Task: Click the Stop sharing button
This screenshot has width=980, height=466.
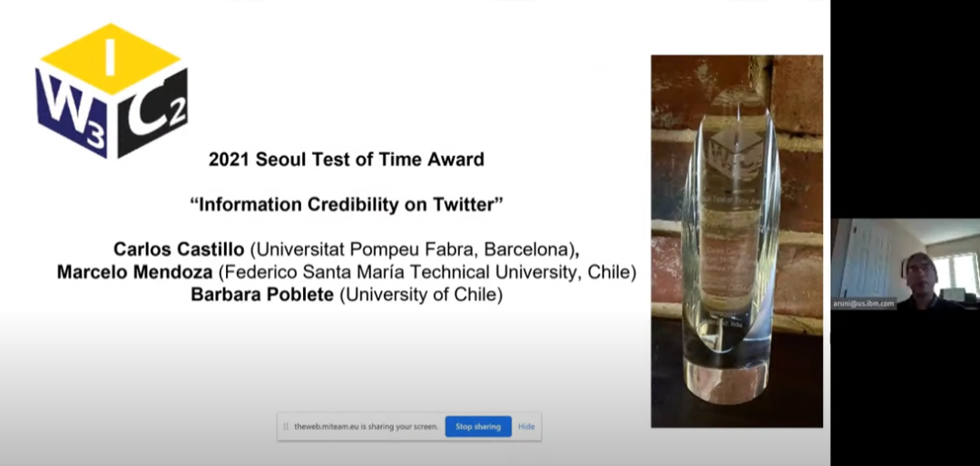Action: (x=477, y=426)
